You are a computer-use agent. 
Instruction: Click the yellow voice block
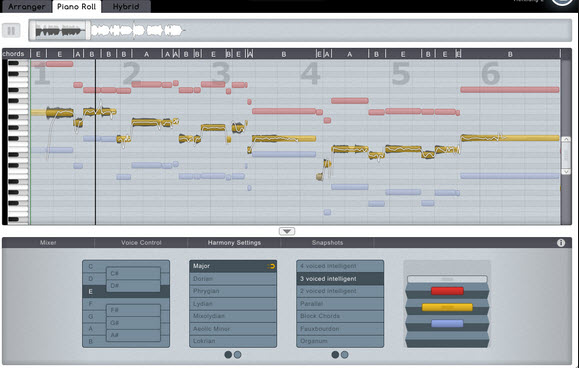[447, 307]
